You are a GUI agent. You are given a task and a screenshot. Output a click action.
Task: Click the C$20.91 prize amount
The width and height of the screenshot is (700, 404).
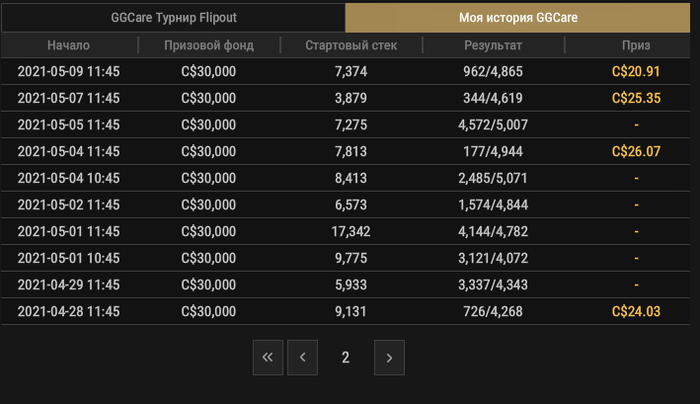636,72
